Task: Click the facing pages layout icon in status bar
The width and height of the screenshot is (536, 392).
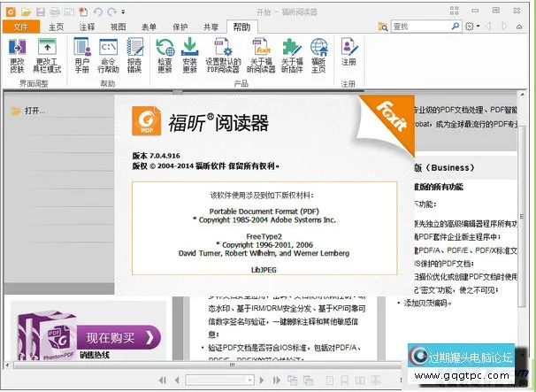Action: pyautogui.click(x=360, y=380)
